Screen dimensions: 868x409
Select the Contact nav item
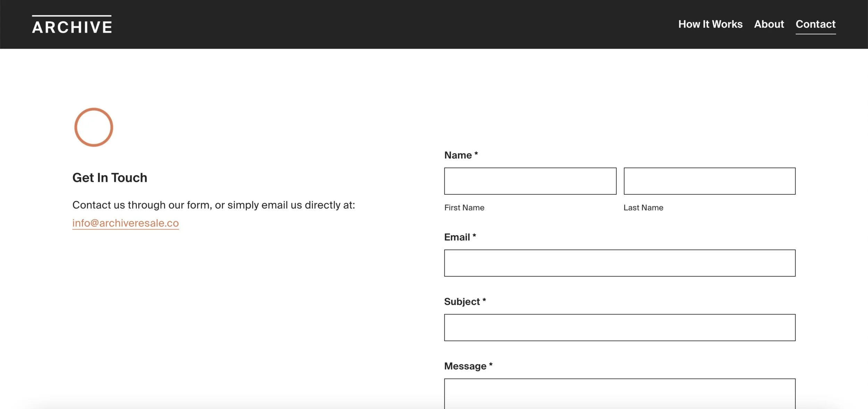click(815, 24)
